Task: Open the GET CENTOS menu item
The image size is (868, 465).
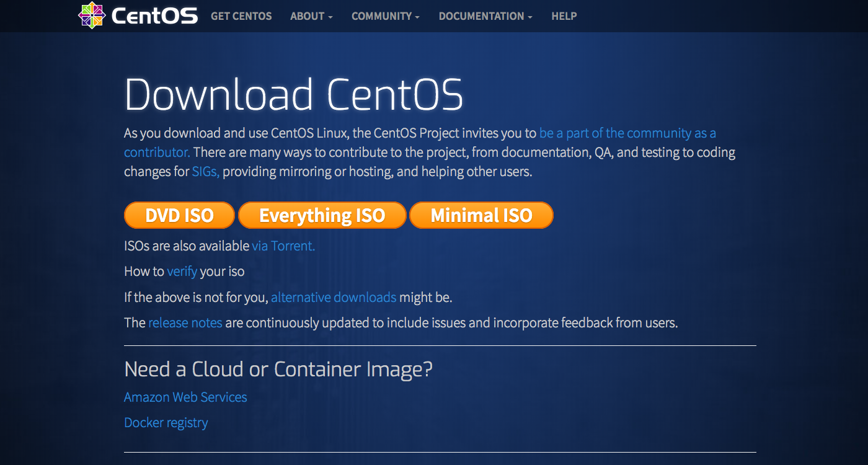Action: point(241,16)
